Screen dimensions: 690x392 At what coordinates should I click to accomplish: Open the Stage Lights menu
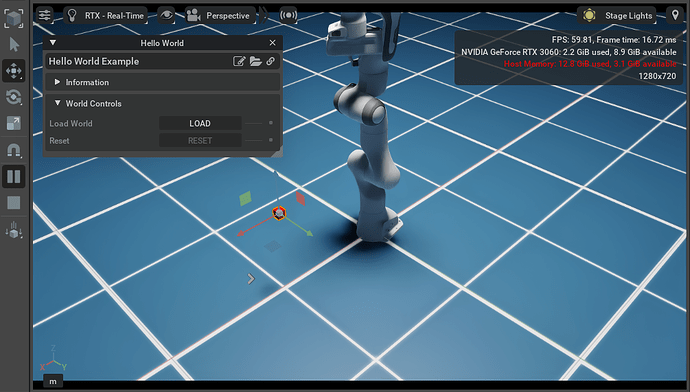(x=617, y=15)
